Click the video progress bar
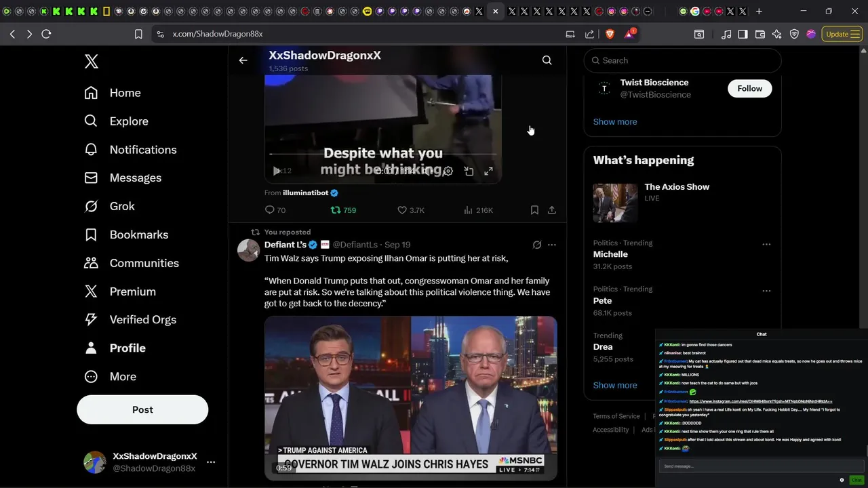 point(382,154)
